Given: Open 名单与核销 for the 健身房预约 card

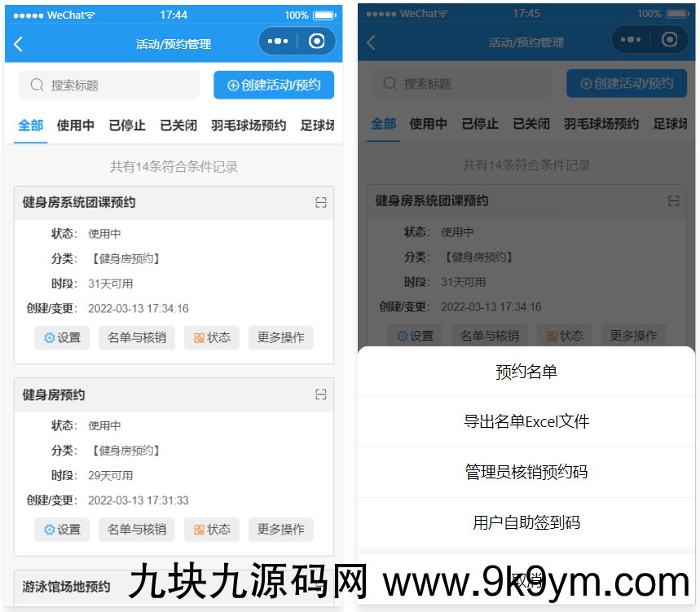Looking at the screenshot, I should pos(137,530).
